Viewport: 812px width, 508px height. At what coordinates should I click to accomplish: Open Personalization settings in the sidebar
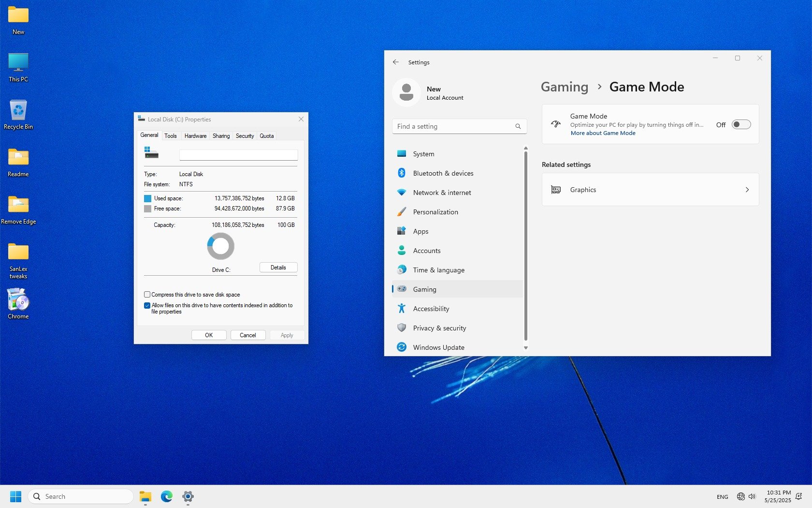(435, 212)
